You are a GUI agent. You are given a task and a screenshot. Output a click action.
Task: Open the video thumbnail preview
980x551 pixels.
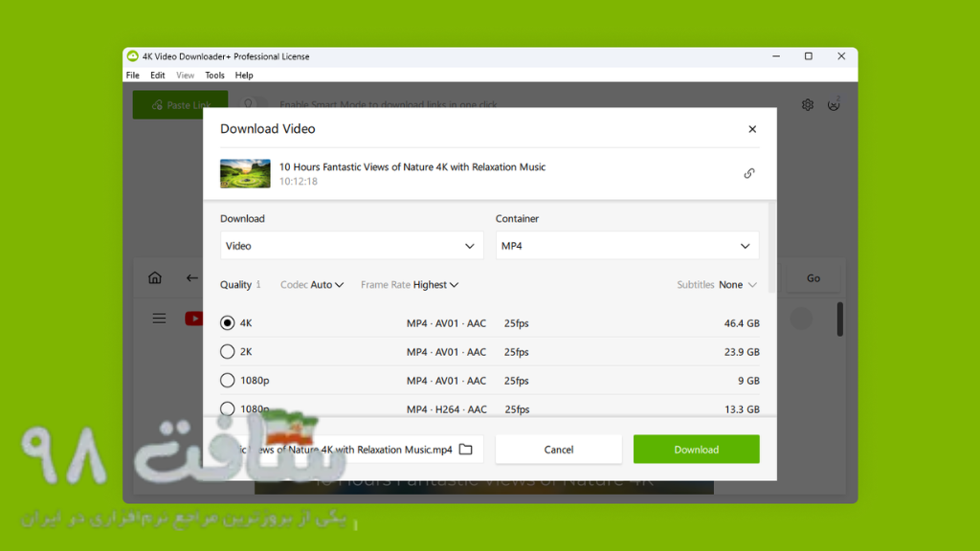coord(245,173)
